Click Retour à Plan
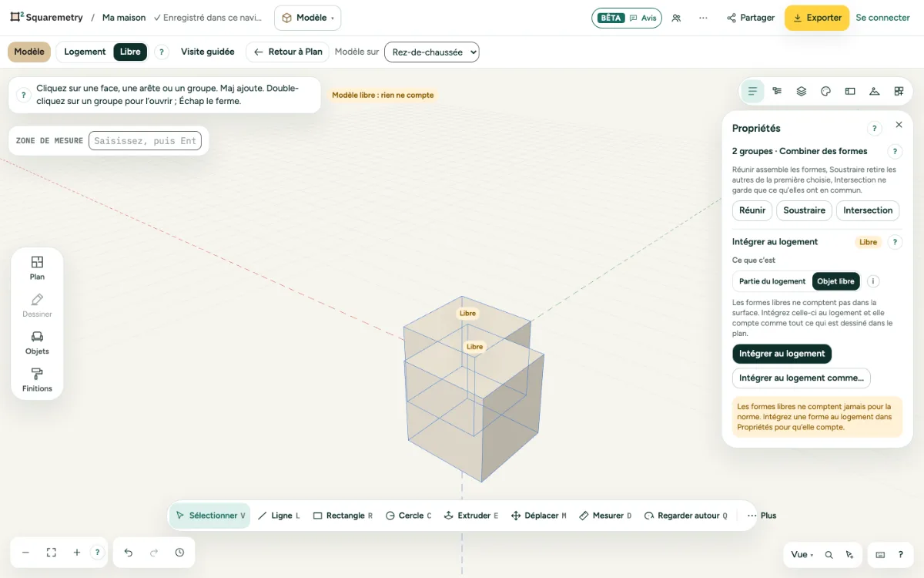Image resolution: width=924 pixels, height=578 pixels. coord(288,52)
